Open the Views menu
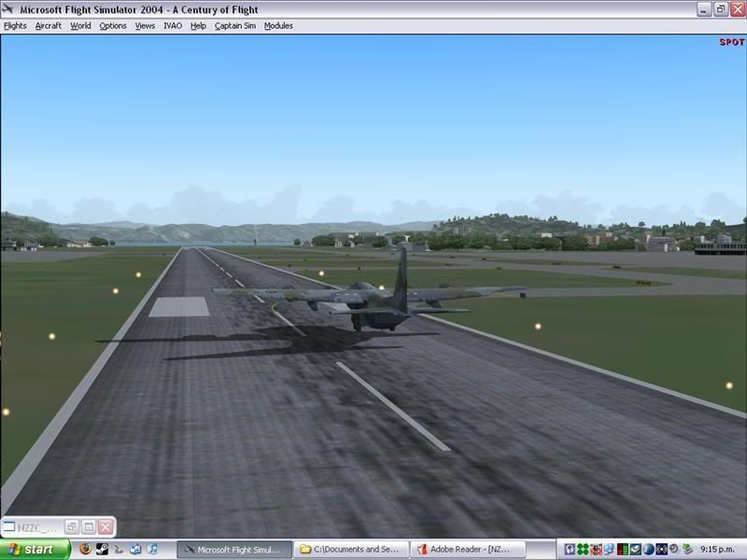The width and height of the screenshot is (747, 560). 145,26
